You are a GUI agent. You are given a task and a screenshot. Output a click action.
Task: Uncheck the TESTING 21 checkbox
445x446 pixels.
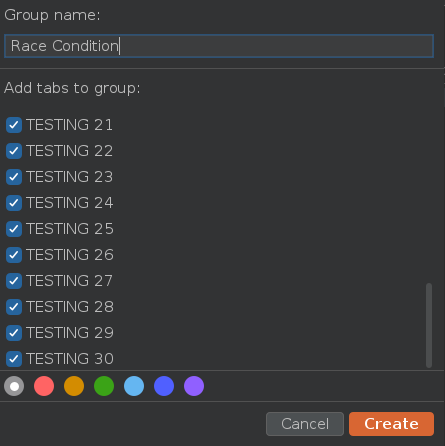tap(14, 125)
